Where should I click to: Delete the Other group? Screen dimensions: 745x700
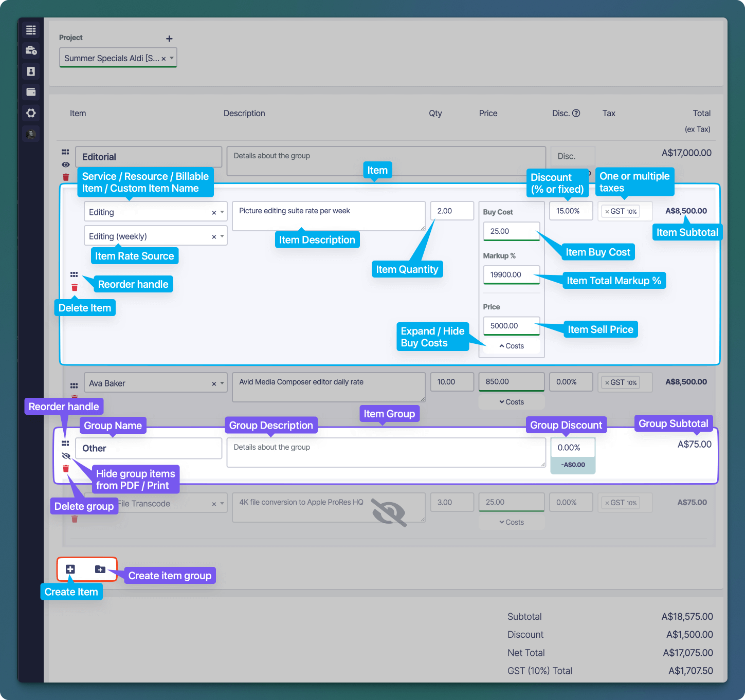click(66, 469)
